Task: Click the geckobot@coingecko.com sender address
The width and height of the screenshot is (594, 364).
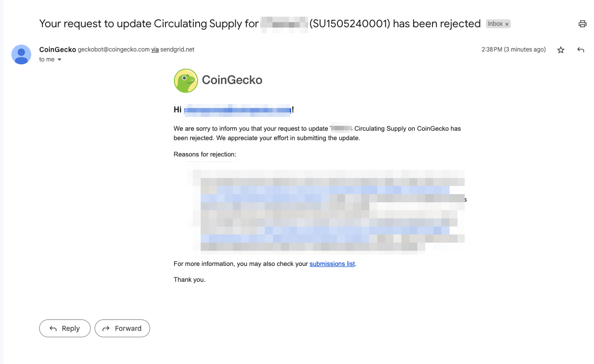Action: [113, 50]
